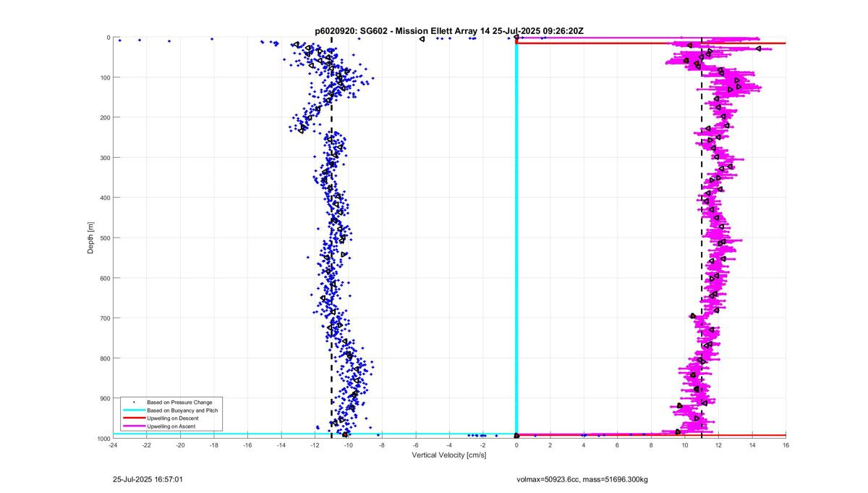868x493 pixels.
Task: Click velocity tick label "-12"
Action: point(315,444)
